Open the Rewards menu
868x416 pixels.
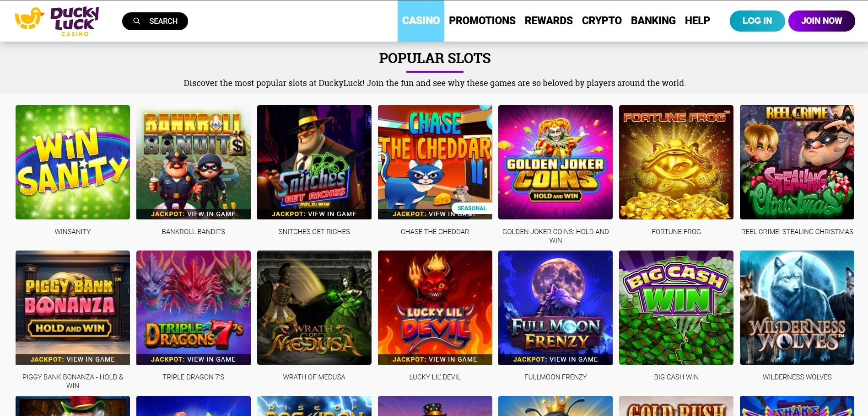(549, 21)
